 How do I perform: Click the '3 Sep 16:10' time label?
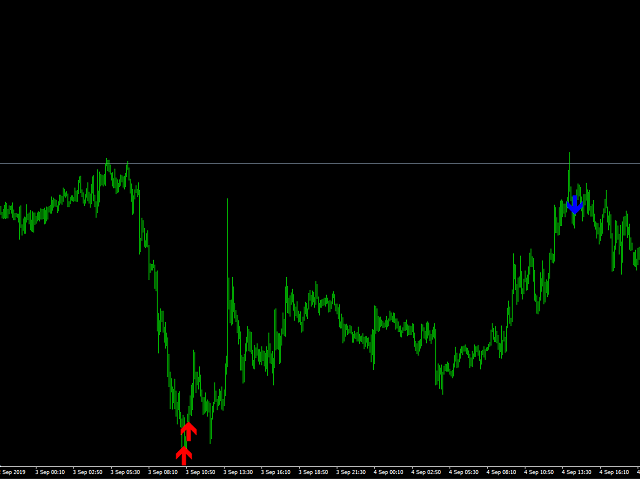point(276,472)
